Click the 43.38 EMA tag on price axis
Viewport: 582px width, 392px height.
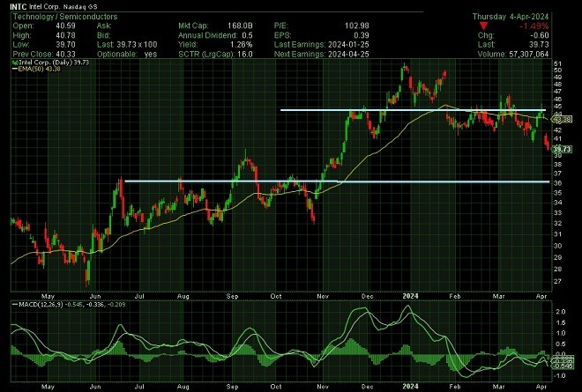[562, 120]
